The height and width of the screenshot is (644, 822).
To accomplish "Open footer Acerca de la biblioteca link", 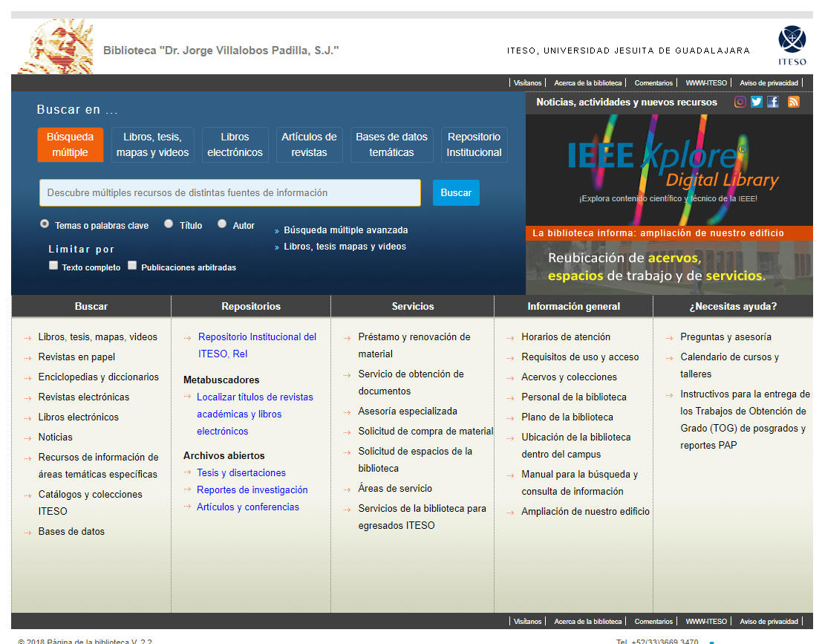I will tap(587, 622).
